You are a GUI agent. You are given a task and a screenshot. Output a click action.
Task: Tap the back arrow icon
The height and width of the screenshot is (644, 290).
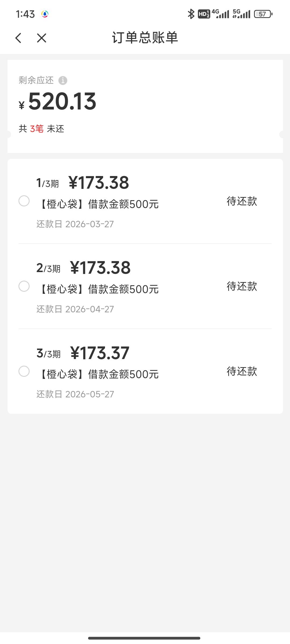click(x=18, y=38)
